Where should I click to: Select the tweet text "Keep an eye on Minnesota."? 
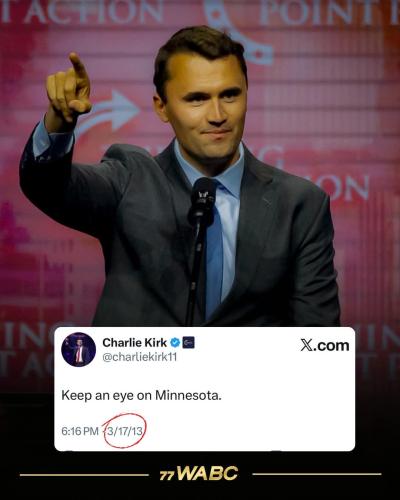point(141,396)
